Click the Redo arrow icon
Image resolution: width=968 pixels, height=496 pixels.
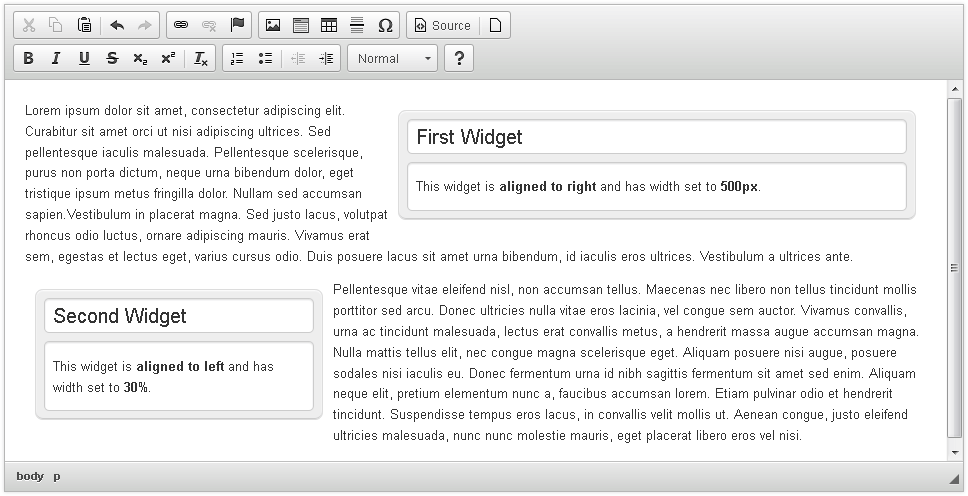pos(144,25)
